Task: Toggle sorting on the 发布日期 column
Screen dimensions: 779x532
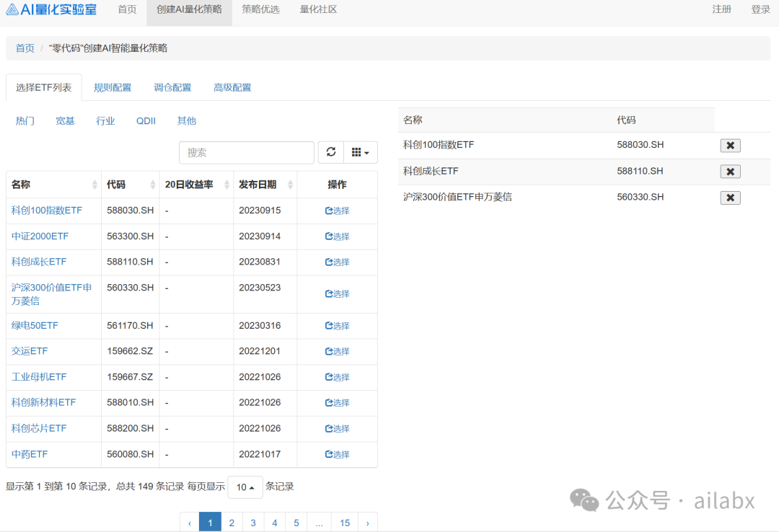Action: [257, 184]
